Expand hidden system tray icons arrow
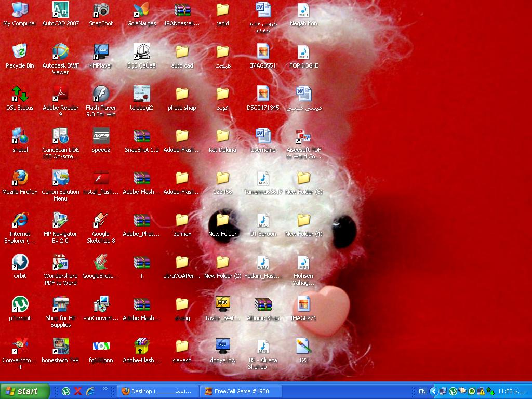 433,391
